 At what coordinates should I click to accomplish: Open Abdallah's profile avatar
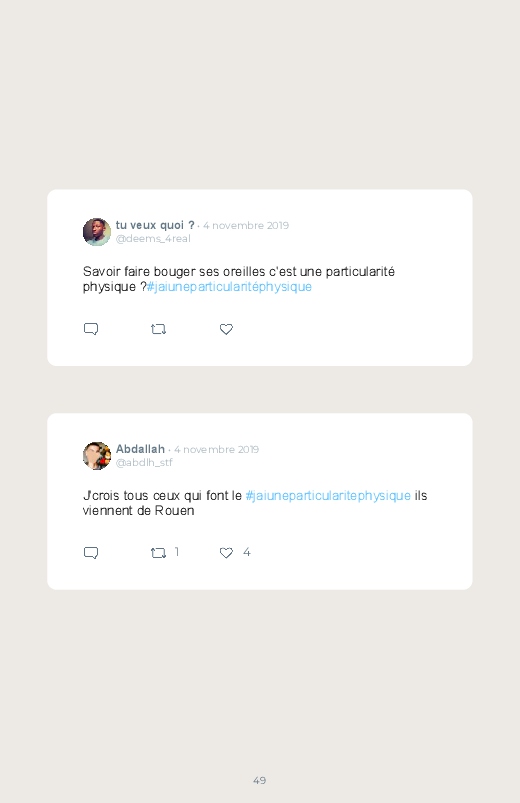click(x=97, y=456)
